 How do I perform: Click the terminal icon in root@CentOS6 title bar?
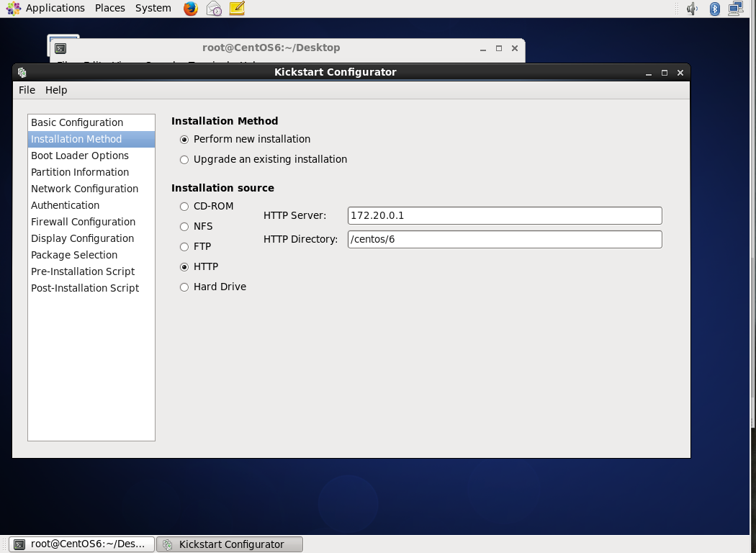(x=60, y=48)
